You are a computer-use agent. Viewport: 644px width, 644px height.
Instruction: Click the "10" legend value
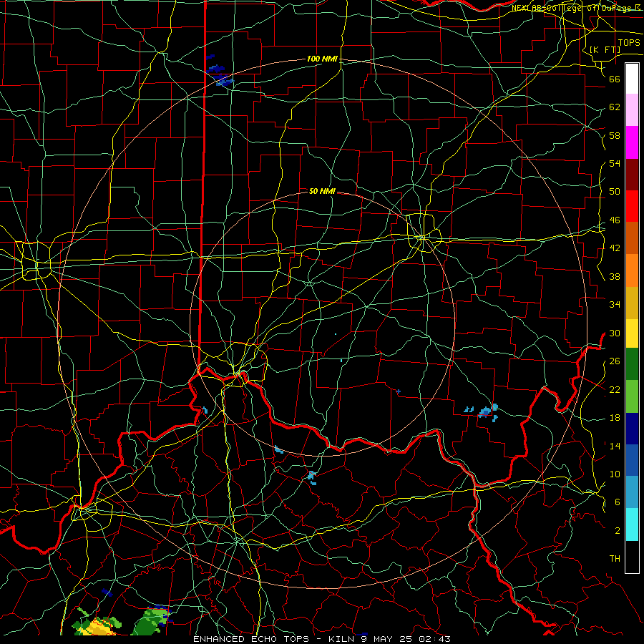pyautogui.click(x=615, y=474)
